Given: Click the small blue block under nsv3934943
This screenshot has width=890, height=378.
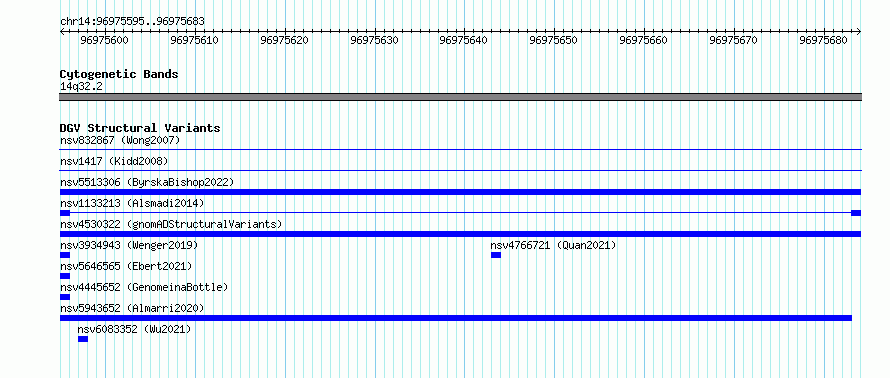Looking at the screenshot, I should click(65, 255).
